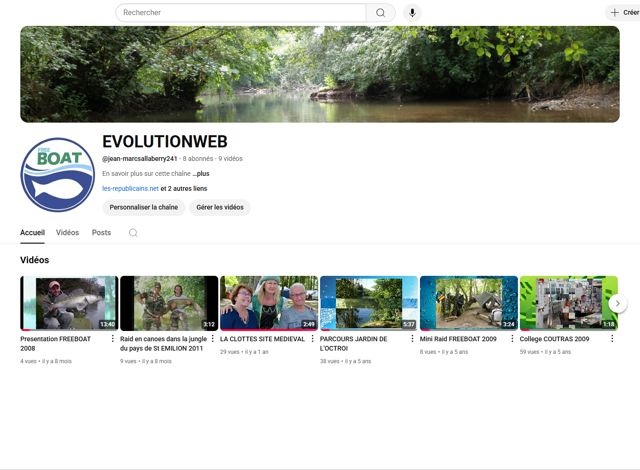
Task: Click Gérer les vidéos button
Action: [219, 207]
